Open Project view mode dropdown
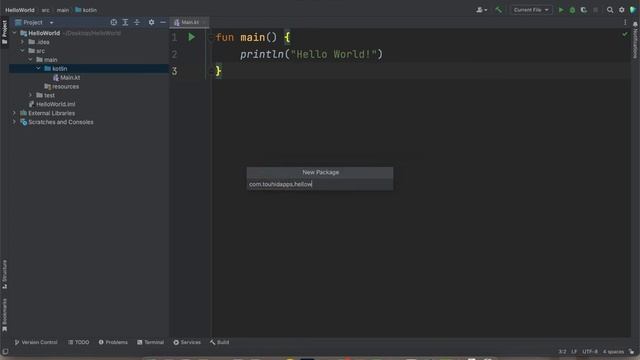Viewport: 640px width, 360px height. tap(34, 22)
